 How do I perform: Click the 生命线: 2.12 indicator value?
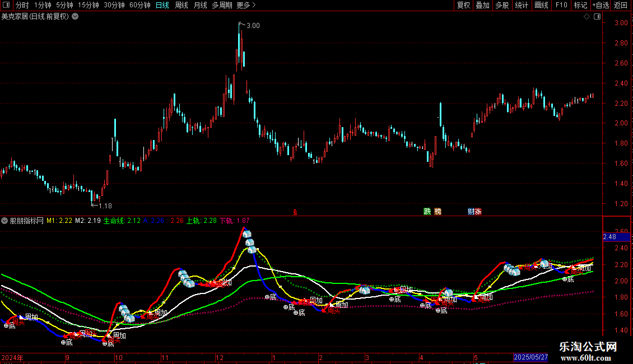(x=122, y=221)
